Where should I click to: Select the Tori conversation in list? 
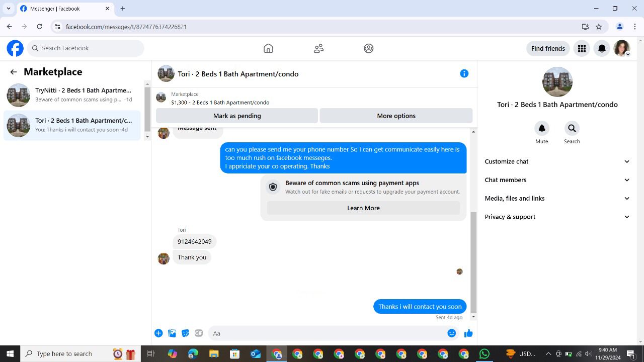click(x=72, y=125)
